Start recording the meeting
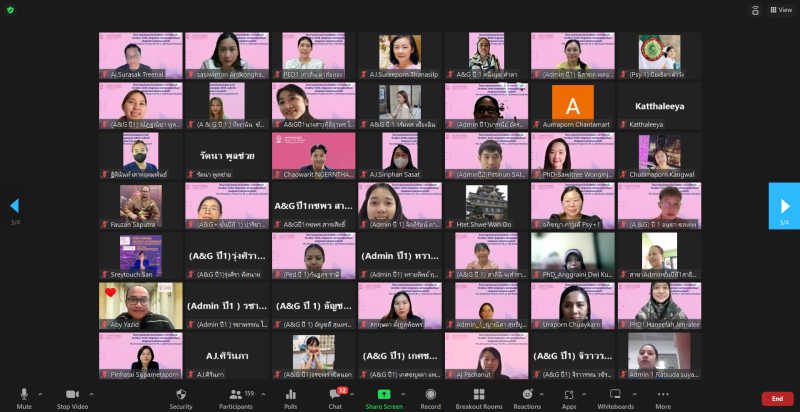 431,397
